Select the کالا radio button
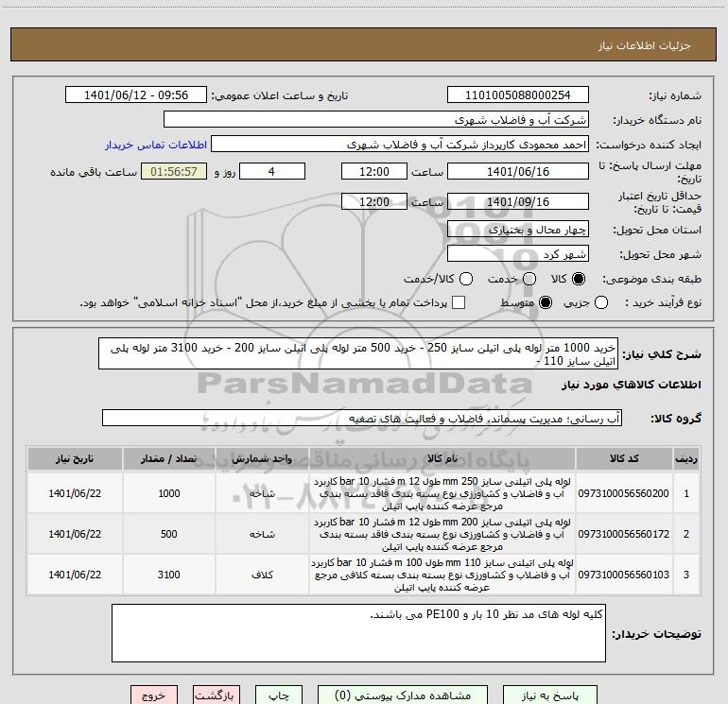Screen dimensions: 728x704 [x=579, y=279]
